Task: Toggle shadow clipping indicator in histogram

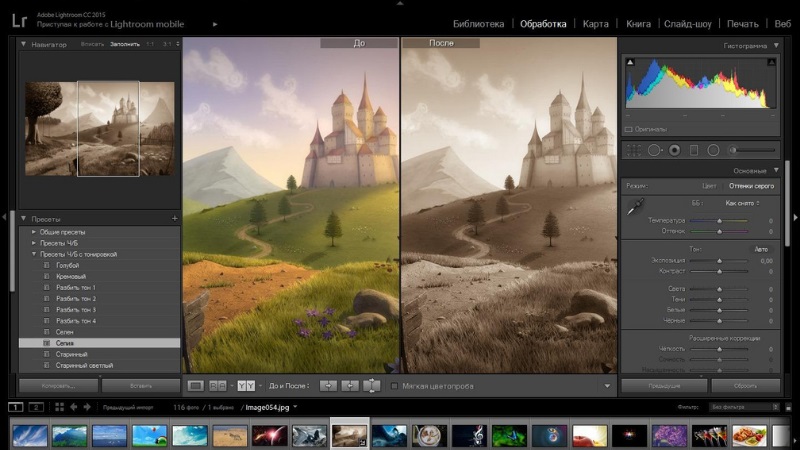Action: [630, 62]
